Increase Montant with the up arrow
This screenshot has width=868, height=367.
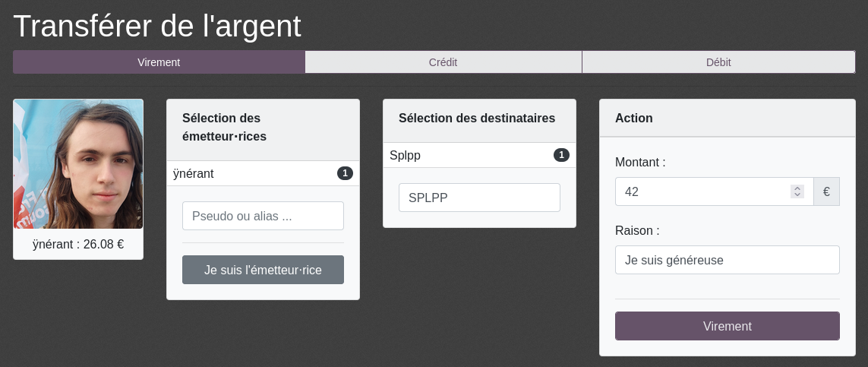point(797,188)
